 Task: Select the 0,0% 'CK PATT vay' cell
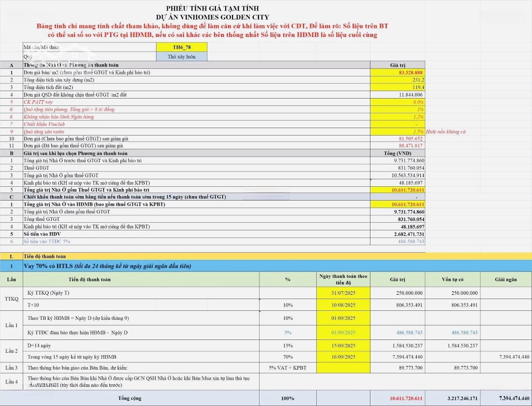[397, 101]
